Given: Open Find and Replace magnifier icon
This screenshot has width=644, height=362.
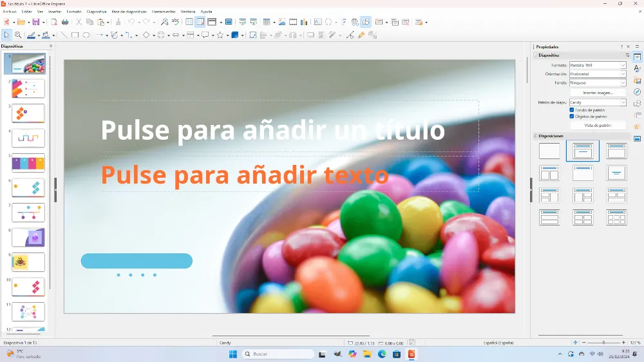Looking at the screenshot, I should coord(164,22).
